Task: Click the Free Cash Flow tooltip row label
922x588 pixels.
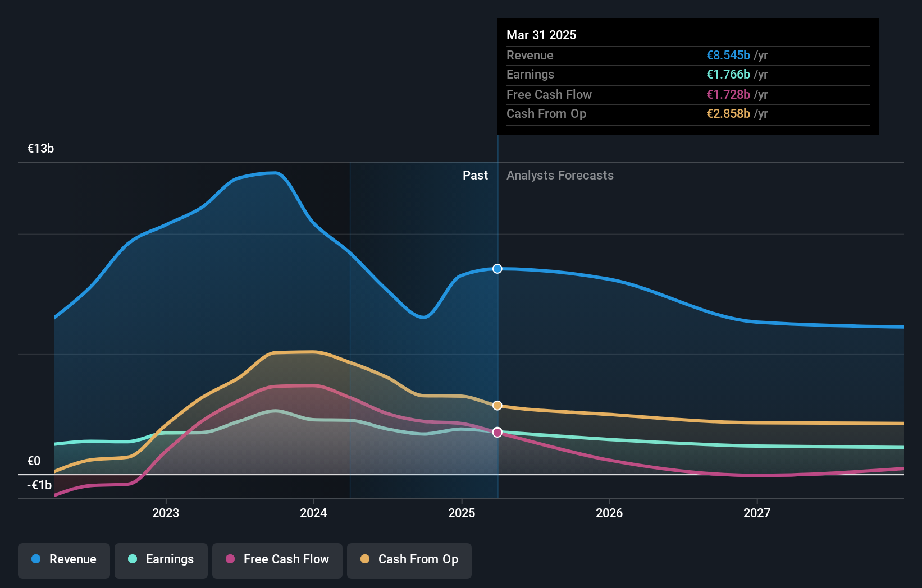Action: pyautogui.click(x=549, y=94)
